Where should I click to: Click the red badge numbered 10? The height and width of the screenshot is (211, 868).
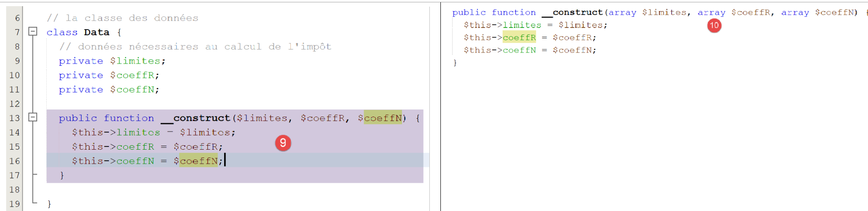coord(714,26)
